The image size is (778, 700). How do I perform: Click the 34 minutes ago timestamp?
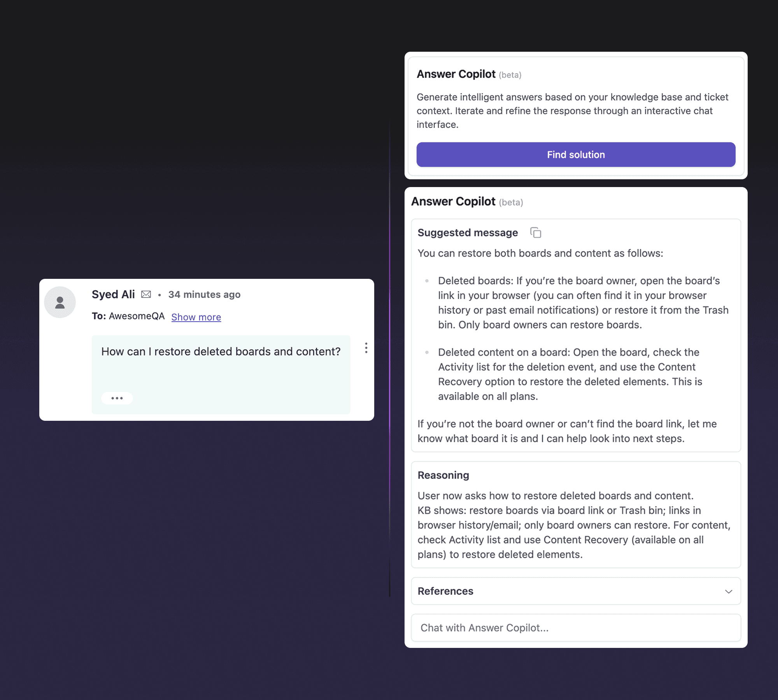point(204,294)
